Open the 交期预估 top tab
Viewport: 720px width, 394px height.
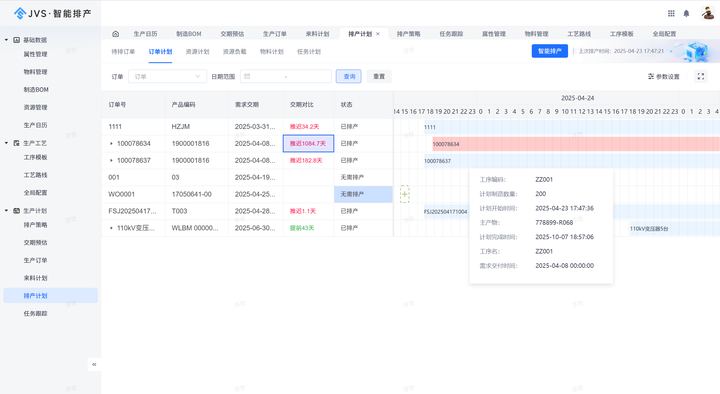click(x=232, y=34)
